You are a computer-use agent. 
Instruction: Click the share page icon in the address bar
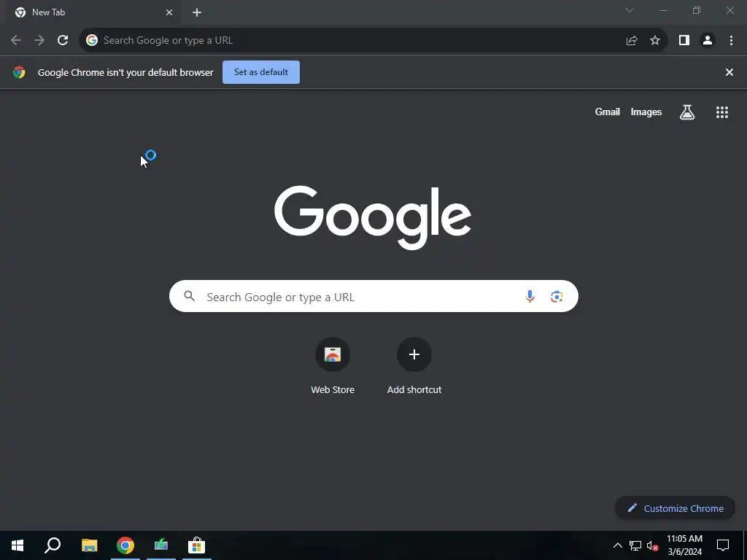coord(632,41)
